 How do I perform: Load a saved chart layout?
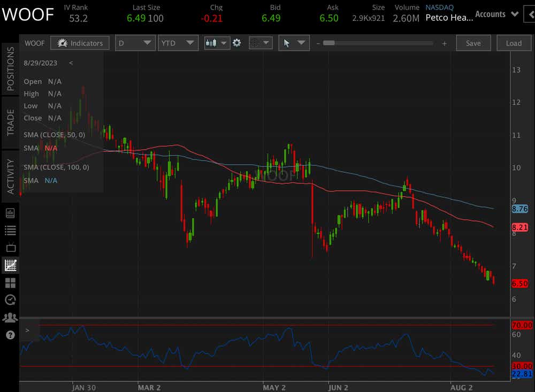click(514, 43)
